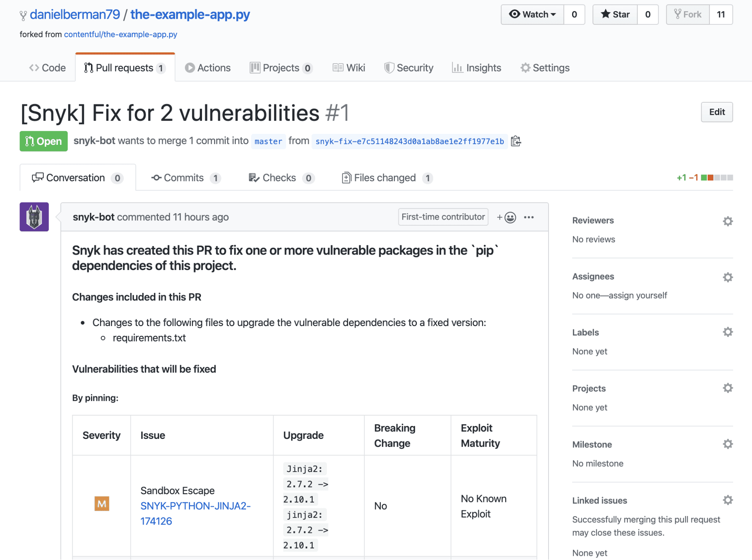Viewport: 752px width, 560px height.
Task: Edit the pull request title
Action: coord(717,112)
